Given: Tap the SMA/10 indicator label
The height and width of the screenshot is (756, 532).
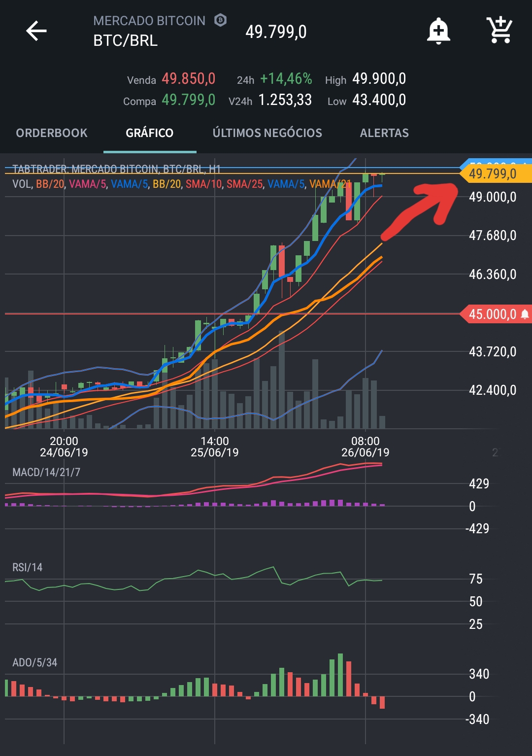Looking at the screenshot, I should pos(203,184).
